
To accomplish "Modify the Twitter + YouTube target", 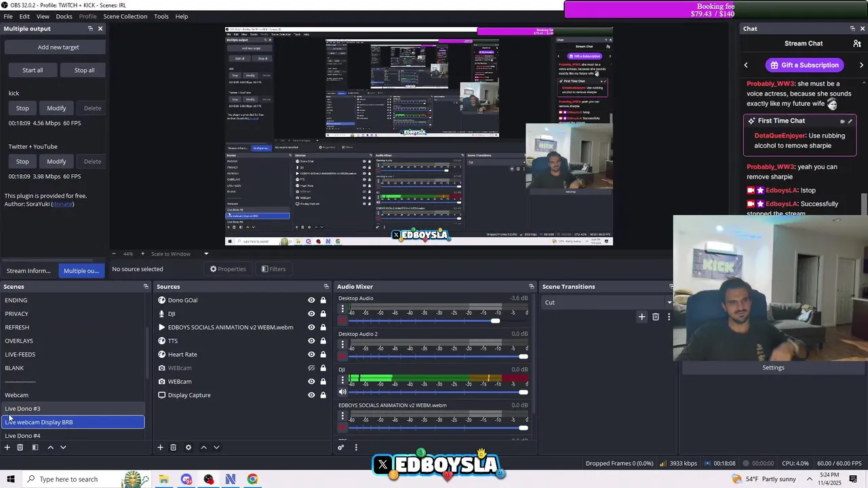I will 56,161.
